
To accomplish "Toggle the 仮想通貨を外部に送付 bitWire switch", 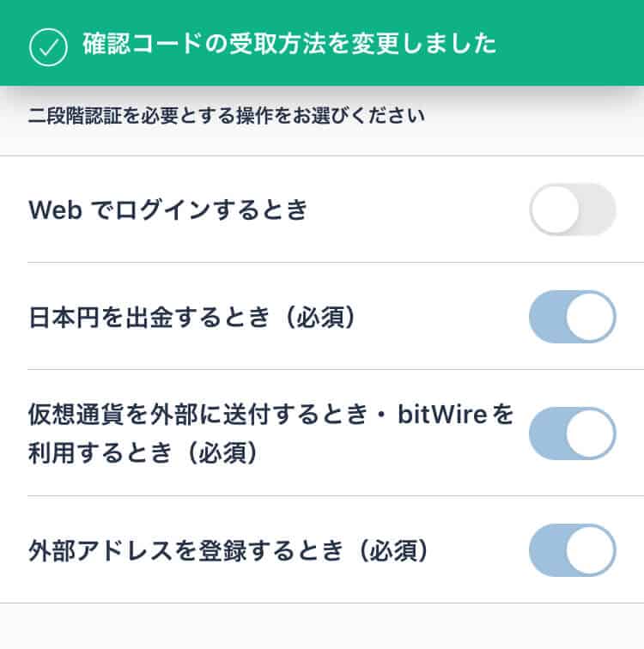I will coord(573,434).
